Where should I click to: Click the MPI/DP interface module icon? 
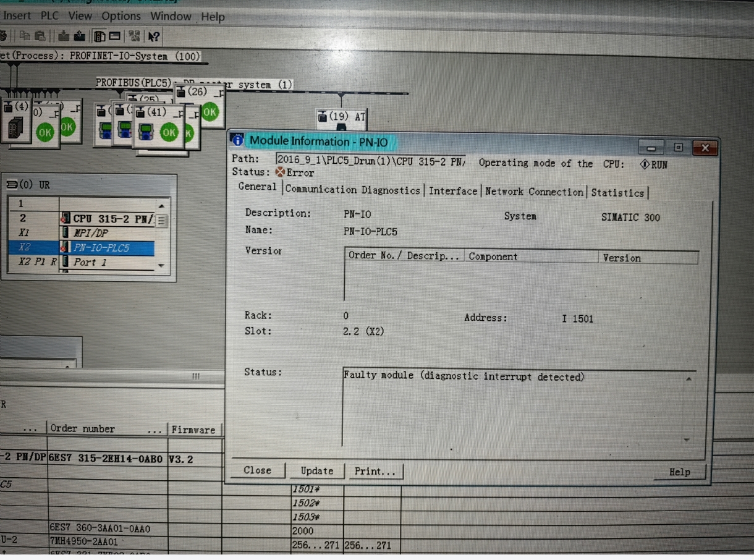[66, 233]
